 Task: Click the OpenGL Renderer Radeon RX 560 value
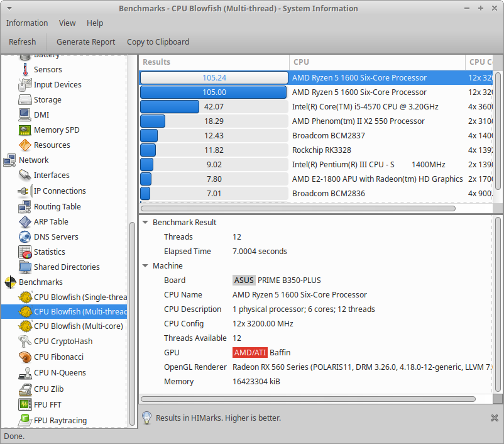coord(362,367)
